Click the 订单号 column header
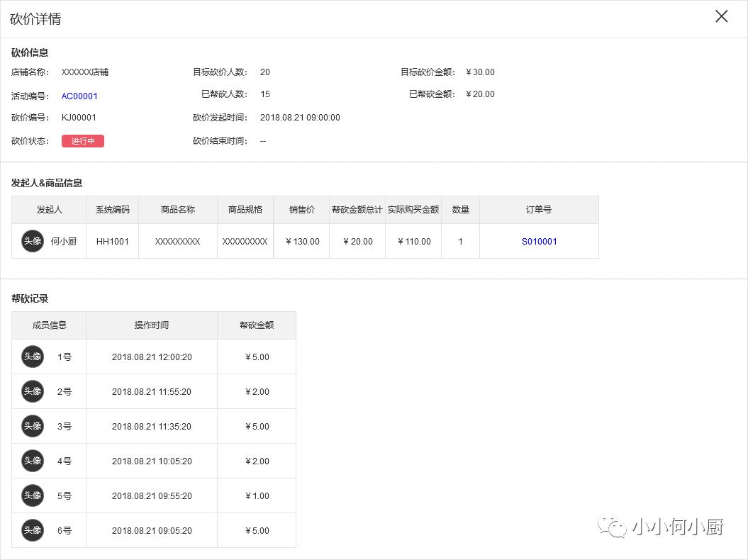The width and height of the screenshot is (748, 560). [x=539, y=209]
